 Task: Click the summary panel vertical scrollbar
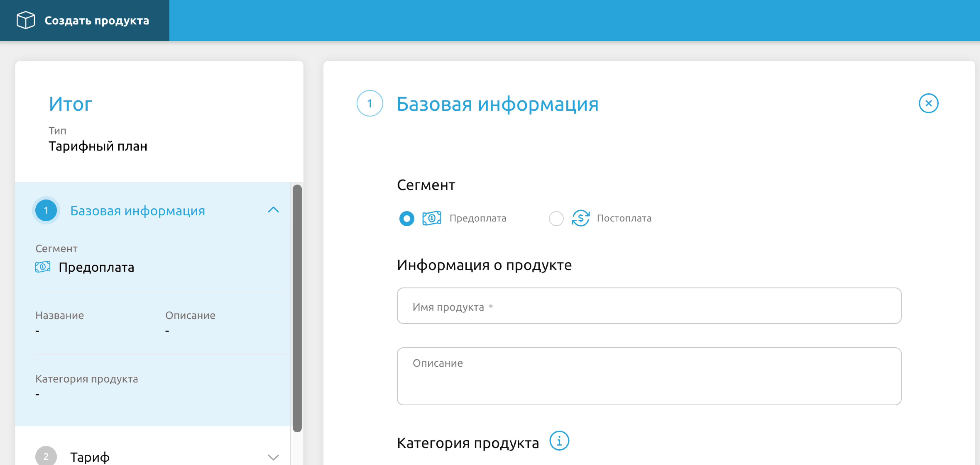[x=297, y=308]
